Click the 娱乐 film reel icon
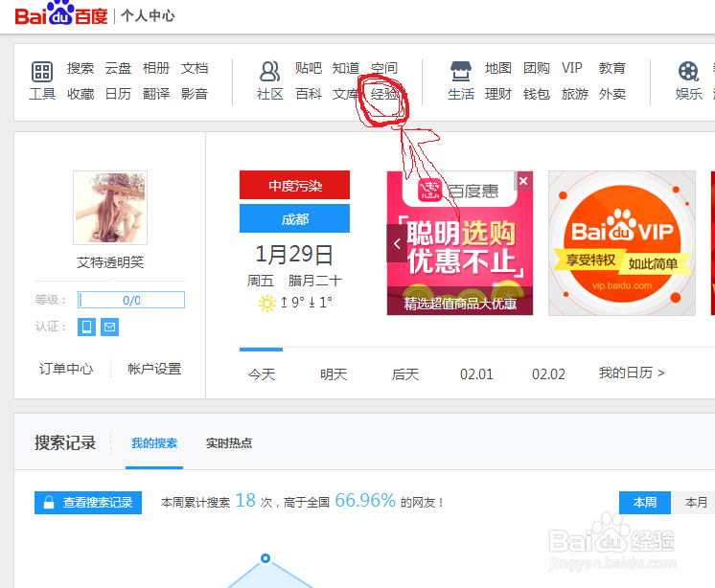This screenshot has height=588, width=715. tap(688, 72)
